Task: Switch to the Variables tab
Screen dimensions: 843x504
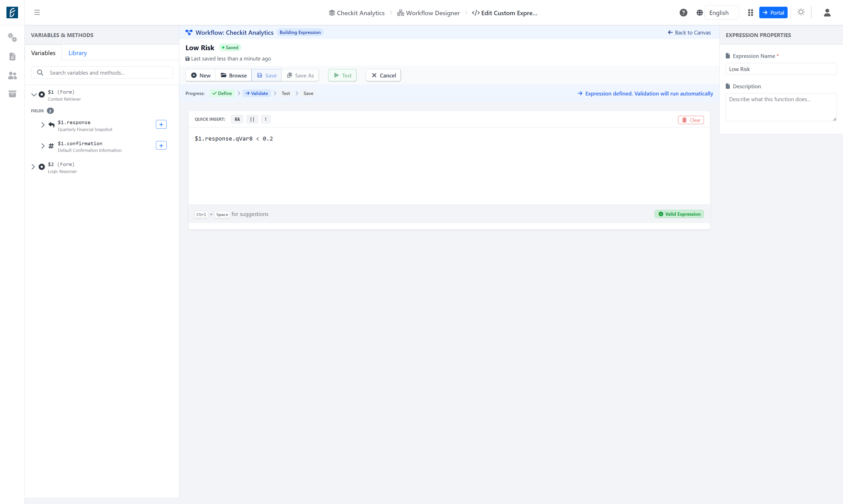Action: tap(43, 53)
